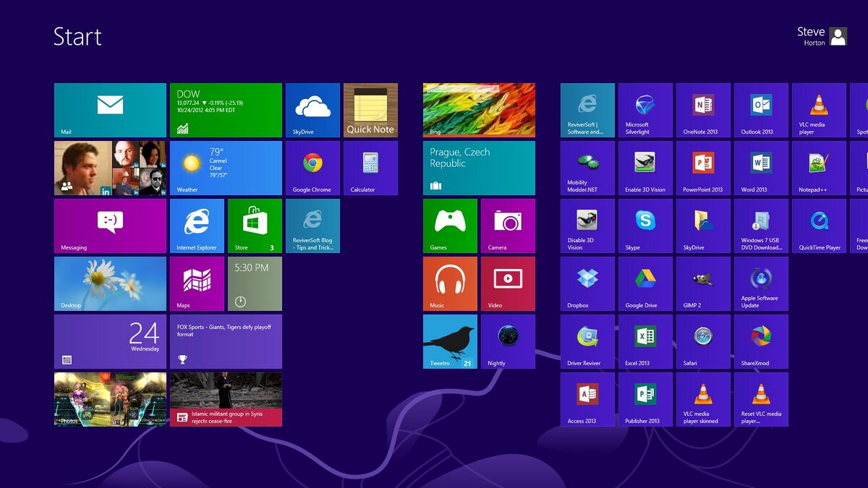Open Word 2013
This screenshot has width=868, height=488.
click(760, 168)
